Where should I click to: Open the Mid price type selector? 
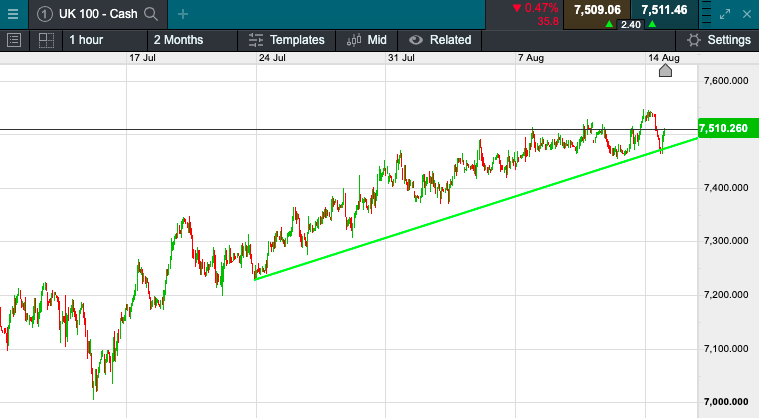366,40
